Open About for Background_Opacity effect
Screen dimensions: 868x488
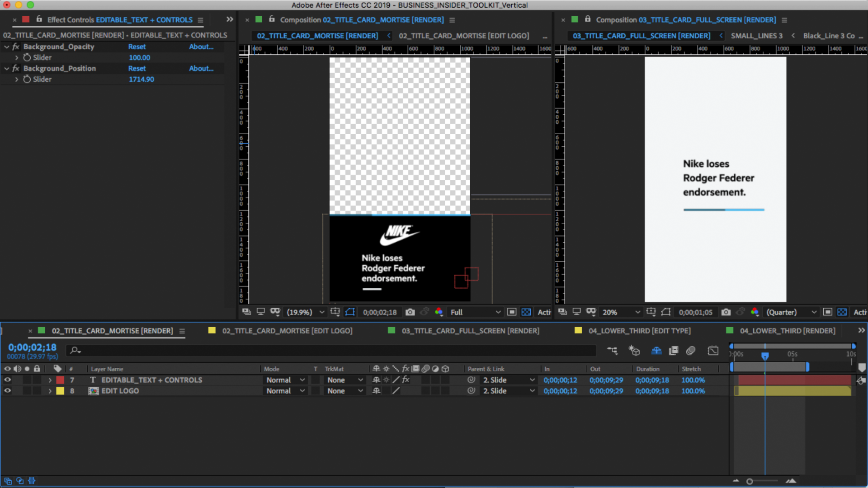coord(201,47)
